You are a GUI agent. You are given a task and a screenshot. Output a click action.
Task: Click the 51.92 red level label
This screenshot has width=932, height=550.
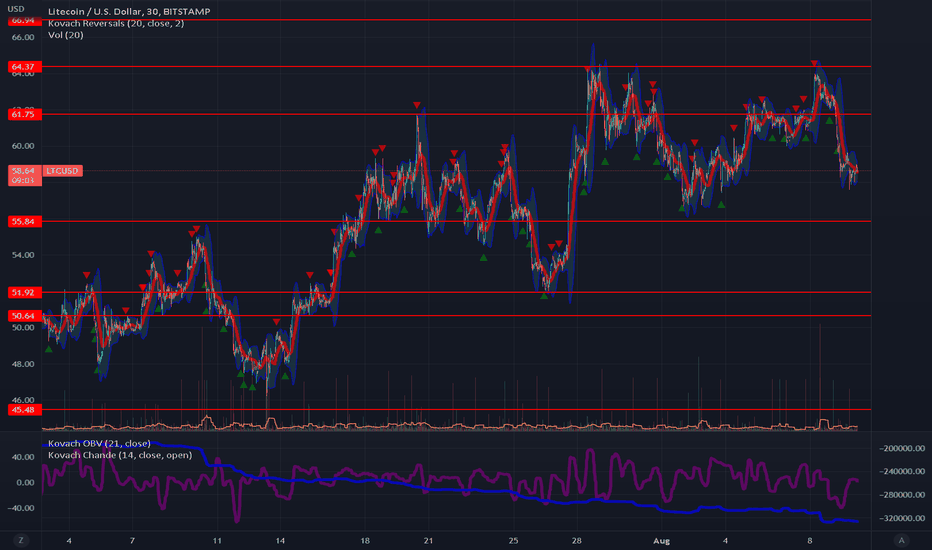pos(23,293)
